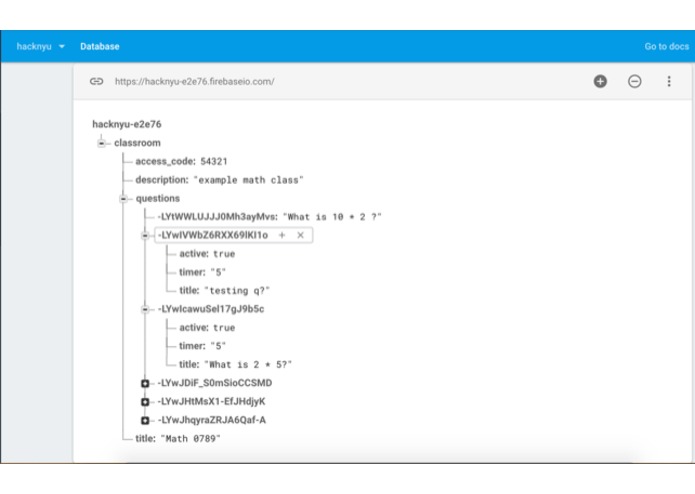Add child to -LYwIVWbZ6RXX69IKl1o node

[x=282, y=235]
